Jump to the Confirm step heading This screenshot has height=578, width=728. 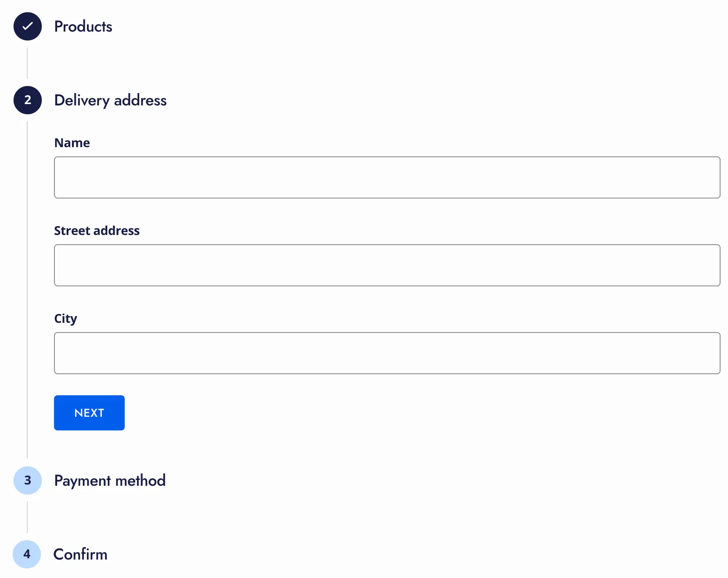click(80, 554)
